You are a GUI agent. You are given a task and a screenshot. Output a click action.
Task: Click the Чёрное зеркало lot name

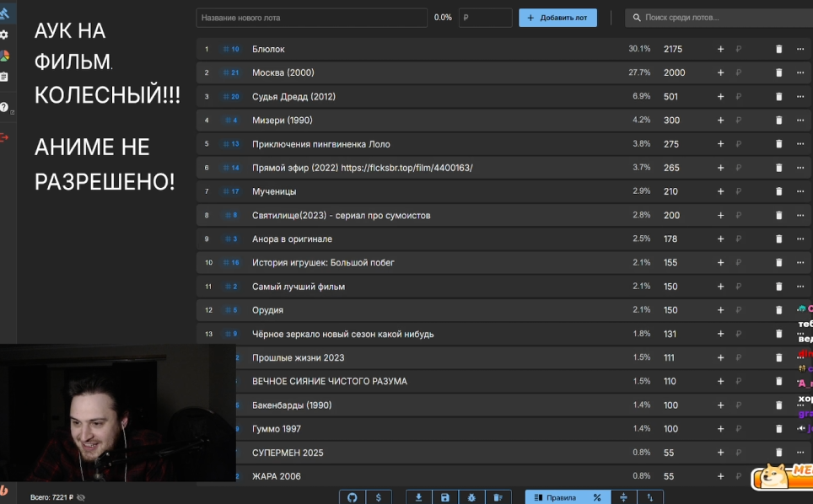[x=342, y=334]
